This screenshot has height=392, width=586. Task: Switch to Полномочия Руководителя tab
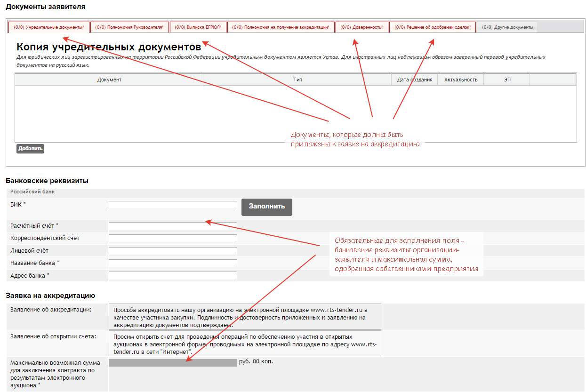coord(129,27)
